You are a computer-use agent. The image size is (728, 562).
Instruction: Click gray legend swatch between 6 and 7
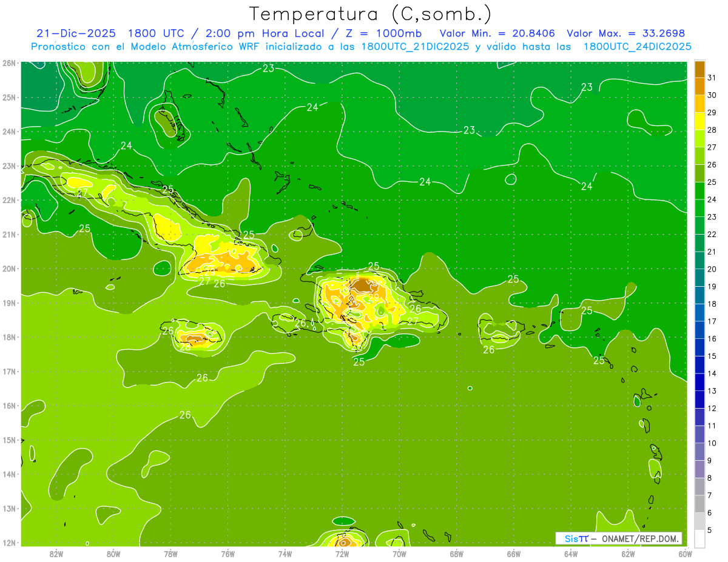pyautogui.click(x=699, y=504)
